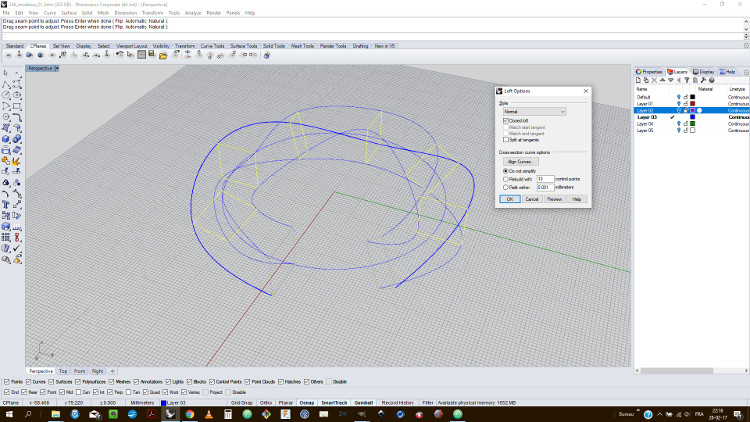Open Loft Style dropdown
750x422 pixels.
point(534,111)
